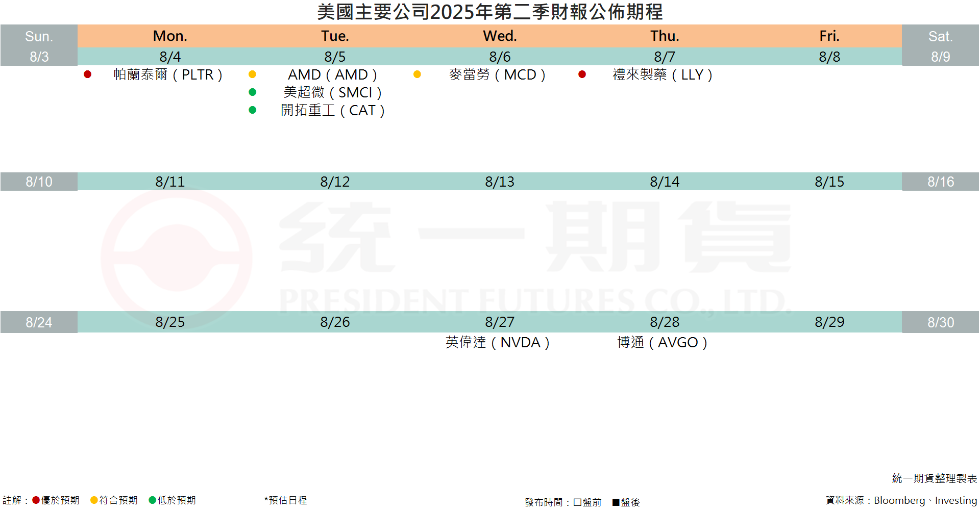Click the 8/7 date cell
The height and width of the screenshot is (512, 980).
coord(665,57)
